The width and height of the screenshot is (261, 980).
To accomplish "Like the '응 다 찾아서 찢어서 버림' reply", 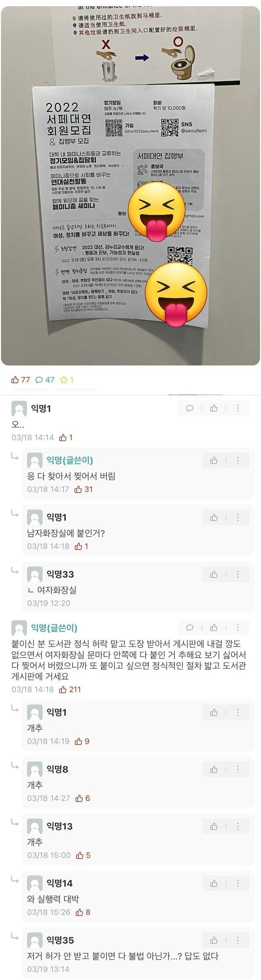I will click(x=214, y=461).
